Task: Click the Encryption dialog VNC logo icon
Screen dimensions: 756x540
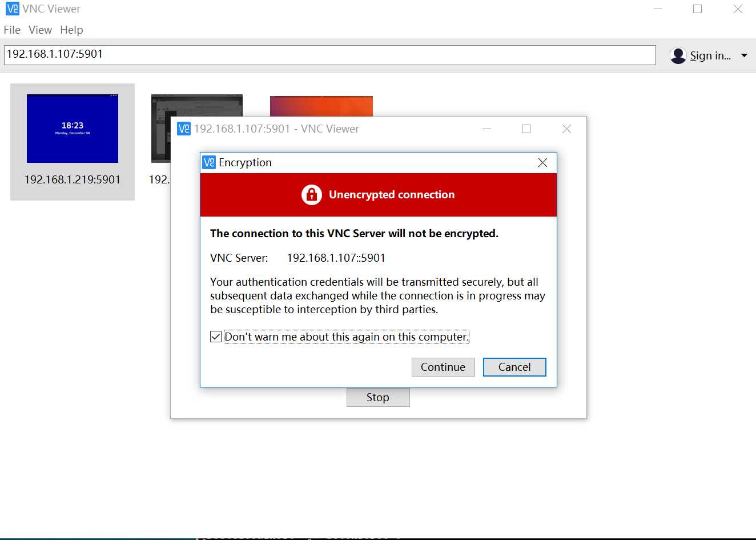Action: coord(209,162)
